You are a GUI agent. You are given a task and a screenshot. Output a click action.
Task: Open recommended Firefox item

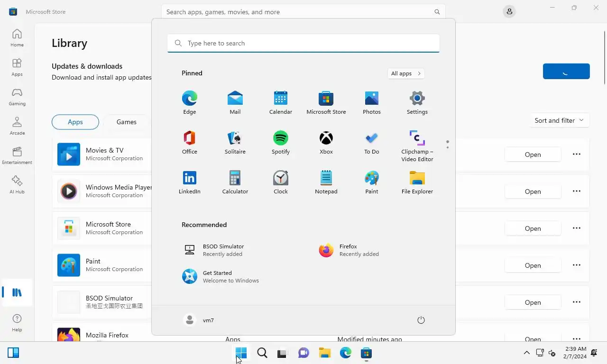pyautogui.click(x=372, y=250)
